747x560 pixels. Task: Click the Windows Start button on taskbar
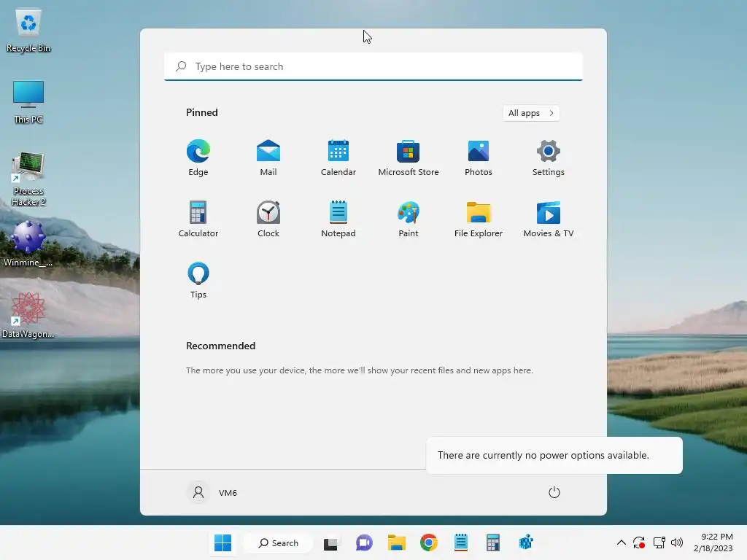222,542
